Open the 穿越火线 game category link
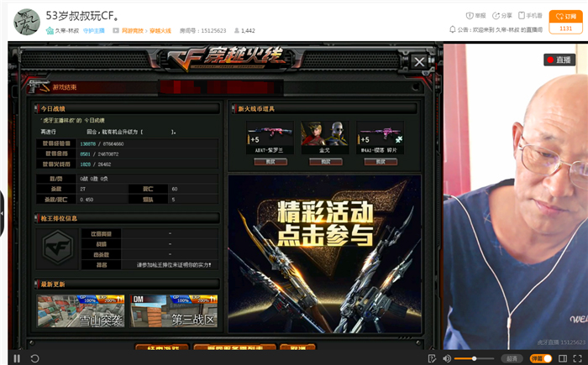The width and height of the screenshot is (588, 365). point(160,31)
